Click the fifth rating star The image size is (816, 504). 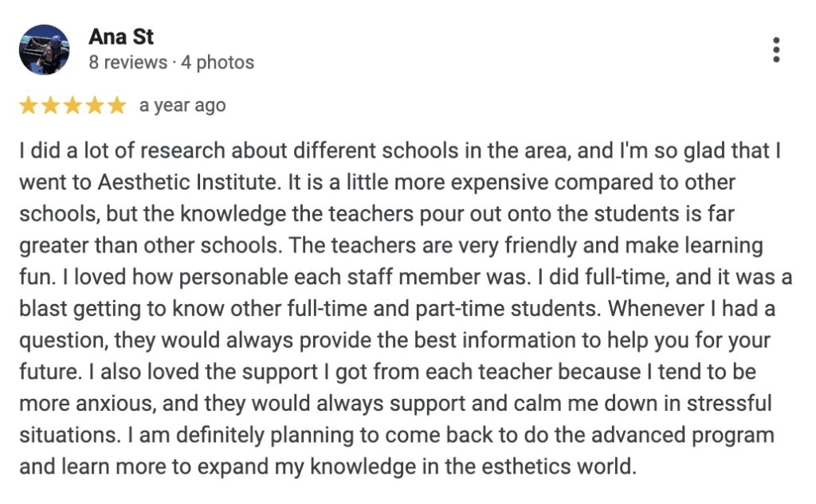coord(118,106)
